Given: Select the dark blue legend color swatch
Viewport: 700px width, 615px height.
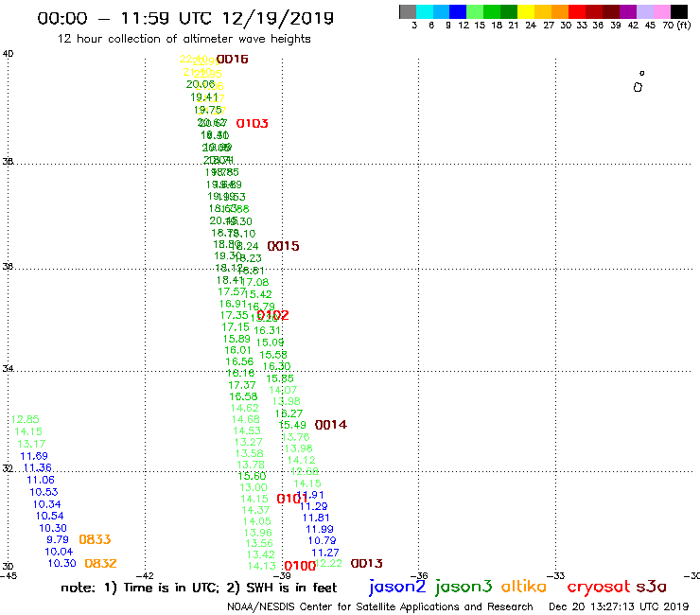Looking at the screenshot, I should pyautogui.click(x=458, y=11).
